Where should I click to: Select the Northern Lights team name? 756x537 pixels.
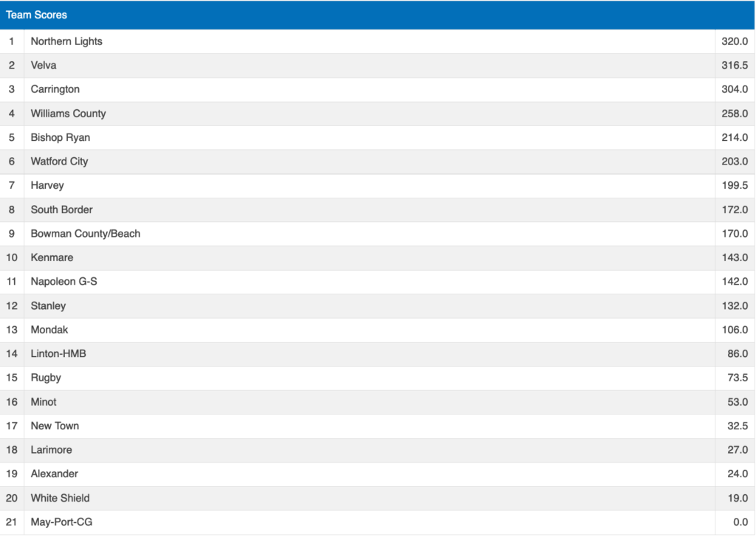66,41
